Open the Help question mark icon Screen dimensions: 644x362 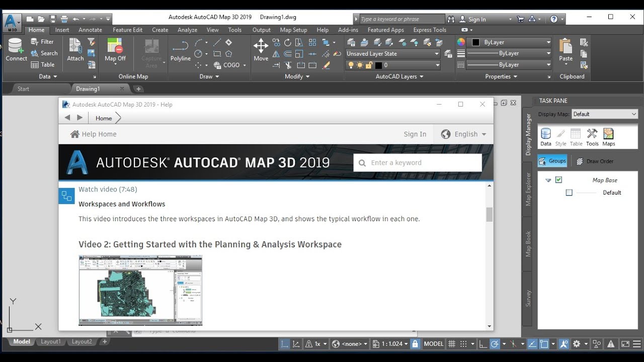(554, 19)
